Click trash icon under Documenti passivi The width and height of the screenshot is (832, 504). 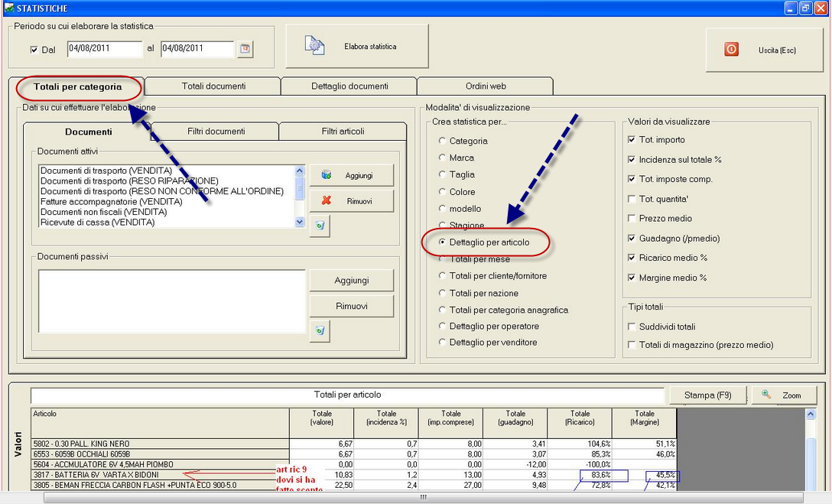pyautogui.click(x=320, y=330)
